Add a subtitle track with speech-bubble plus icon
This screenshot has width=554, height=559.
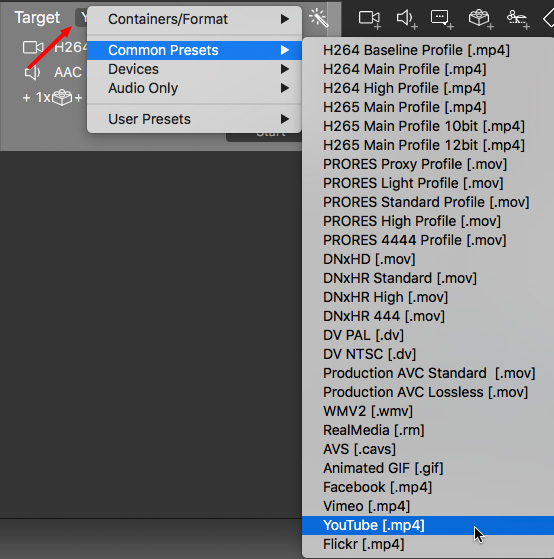tap(442, 19)
